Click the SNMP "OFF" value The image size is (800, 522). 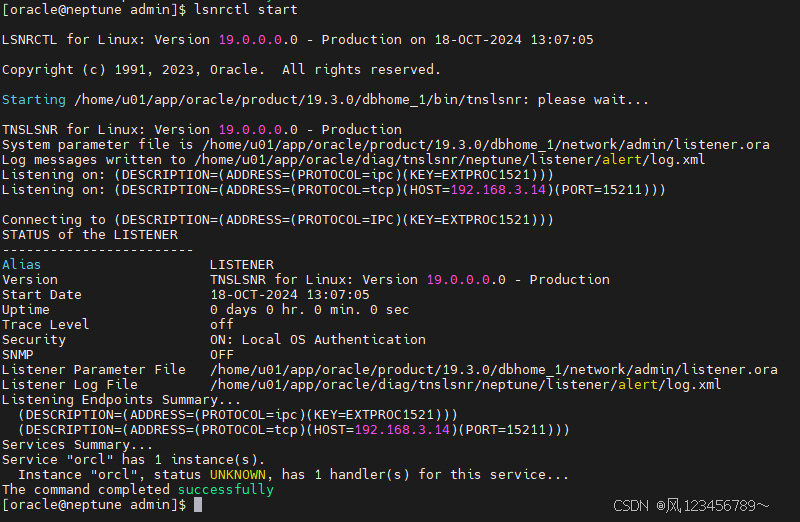221,355
